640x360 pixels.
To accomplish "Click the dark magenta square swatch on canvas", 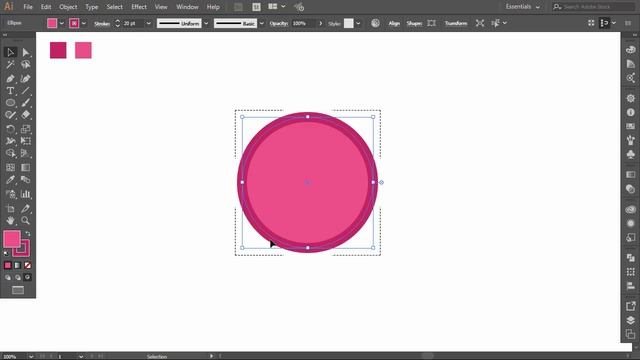I will (58, 50).
